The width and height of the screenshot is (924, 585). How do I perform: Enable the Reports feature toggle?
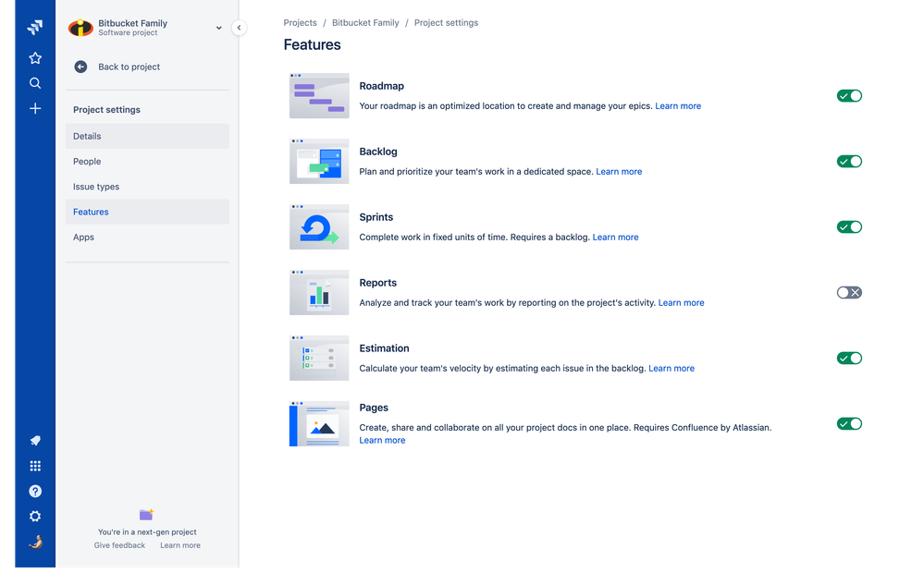click(848, 292)
